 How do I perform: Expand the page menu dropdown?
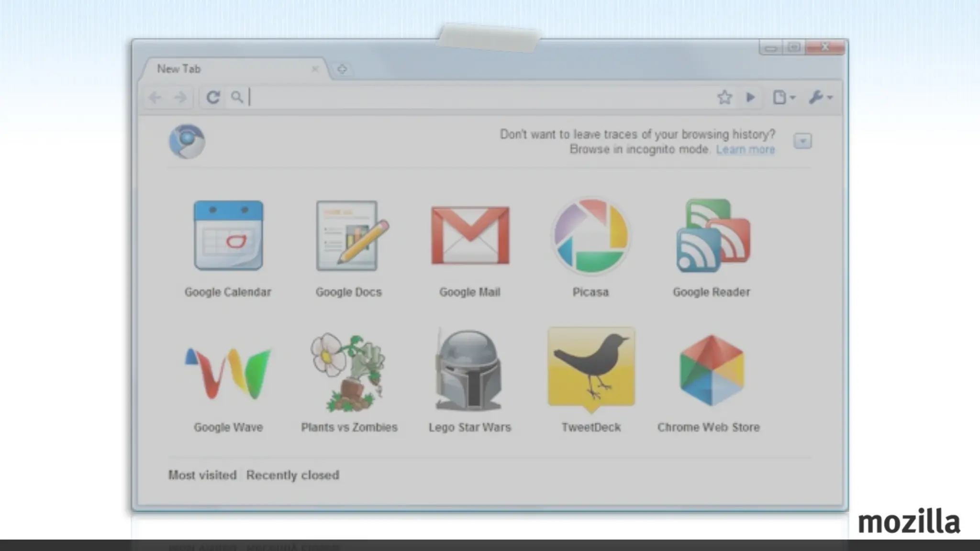(x=784, y=98)
